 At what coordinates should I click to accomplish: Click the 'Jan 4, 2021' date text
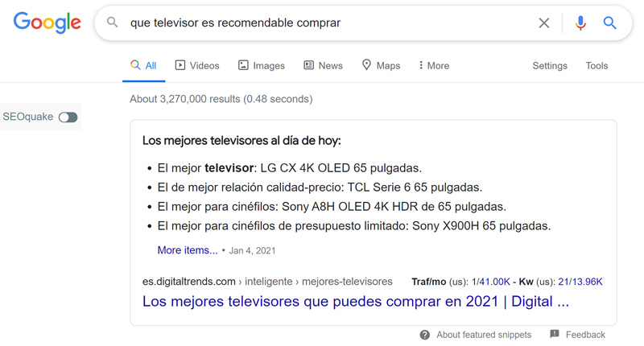252,251
